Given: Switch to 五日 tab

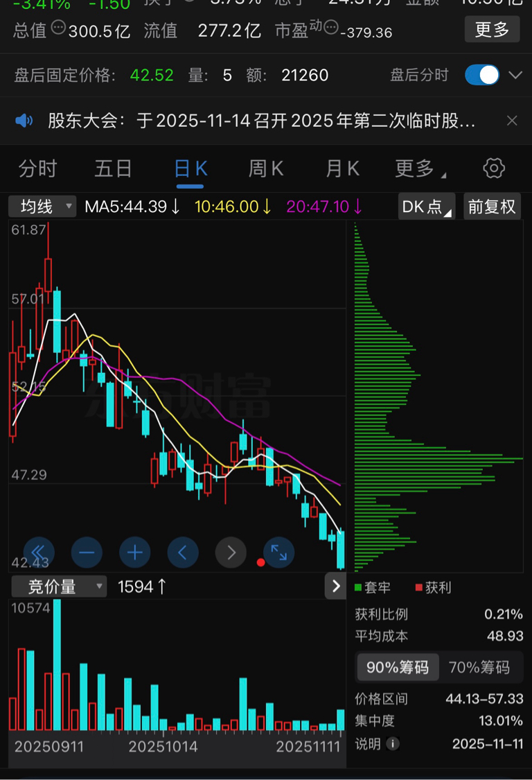Looking at the screenshot, I should (x=114, y=168).
